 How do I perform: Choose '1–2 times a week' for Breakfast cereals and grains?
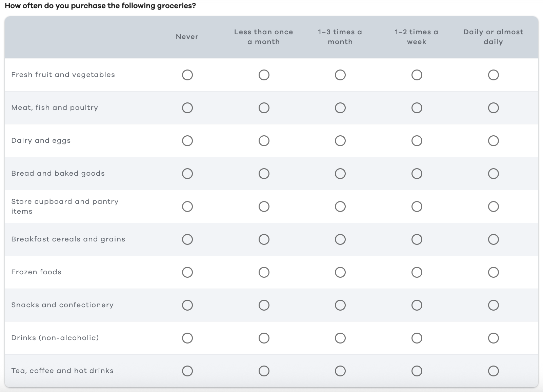point(417,239)
